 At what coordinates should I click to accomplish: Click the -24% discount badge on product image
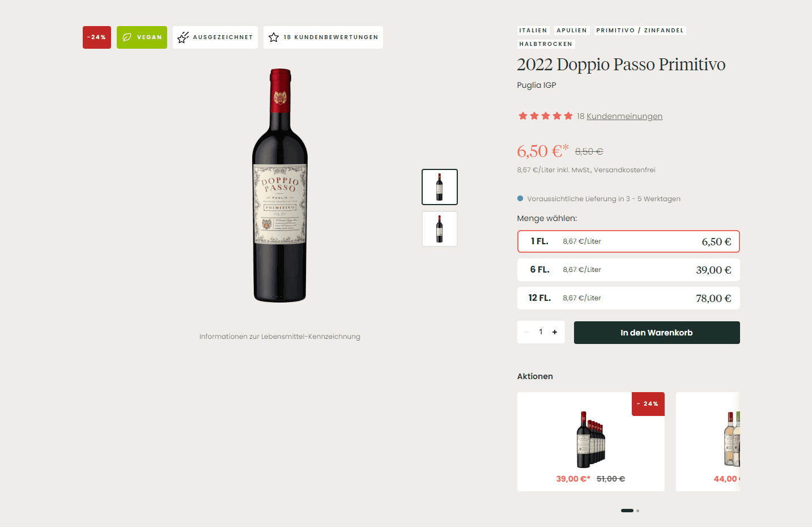coord(97,37)
